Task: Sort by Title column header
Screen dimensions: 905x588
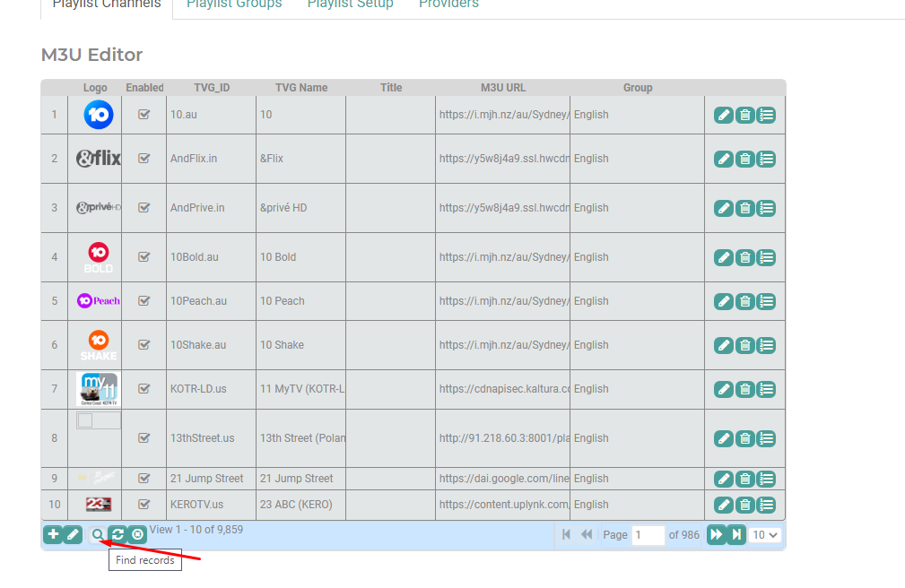Action: coord(391,88)
